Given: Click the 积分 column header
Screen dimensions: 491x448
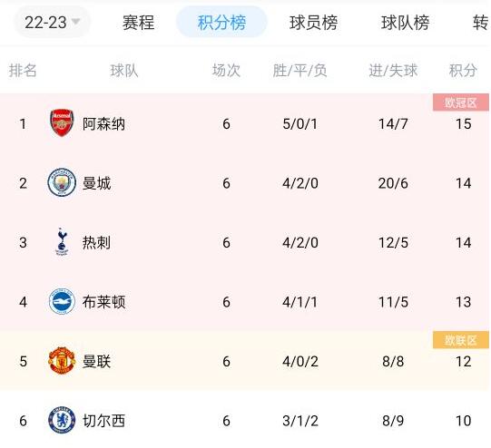Looking at the screenshot, I should tap(463, 71).
